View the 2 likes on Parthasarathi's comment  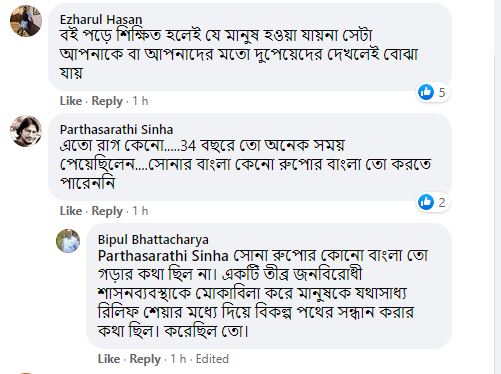coord(433,202)
